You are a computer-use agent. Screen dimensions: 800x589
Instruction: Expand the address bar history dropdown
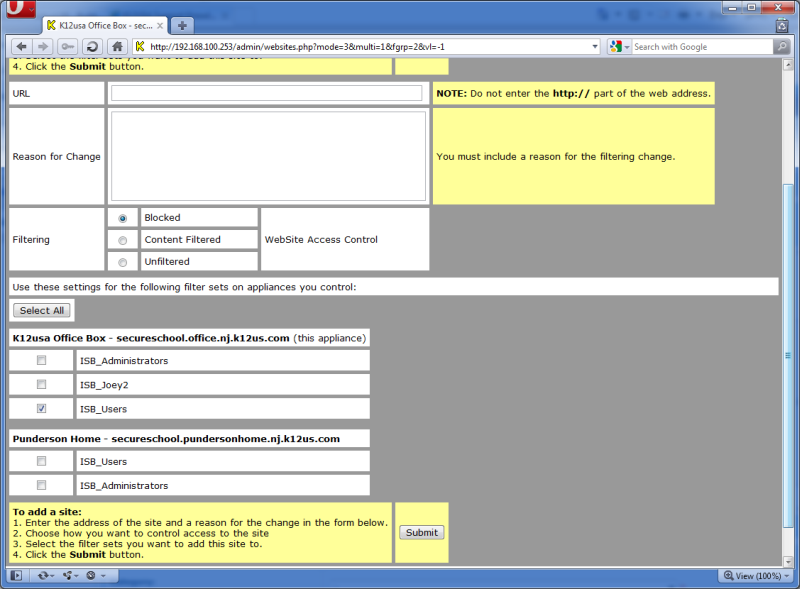coord(595,46)
